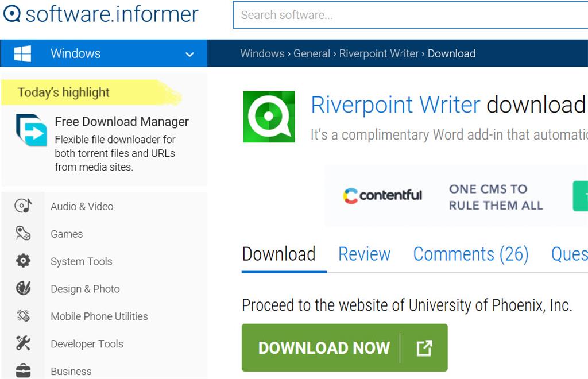The width and height of the screenshot is (588, 379).
Task: Open the Riverpoint Writer green app icon
Action: click(269, 117)
